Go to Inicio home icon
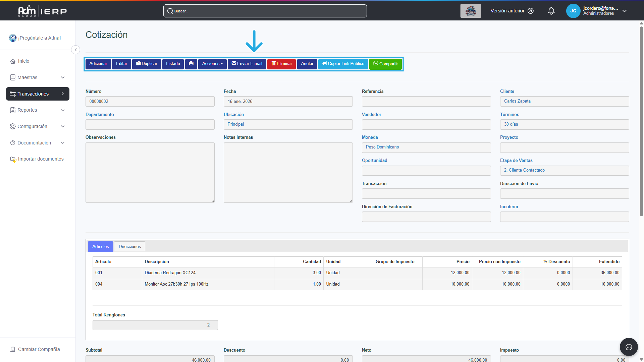The image size is (644, 362). click(13, 61)
